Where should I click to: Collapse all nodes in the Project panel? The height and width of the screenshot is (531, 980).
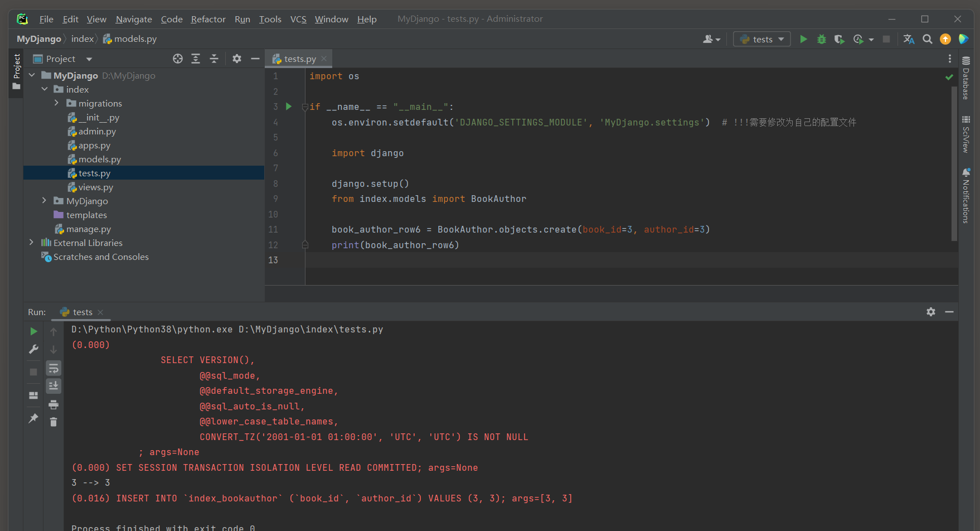click(x=214, y=59)
